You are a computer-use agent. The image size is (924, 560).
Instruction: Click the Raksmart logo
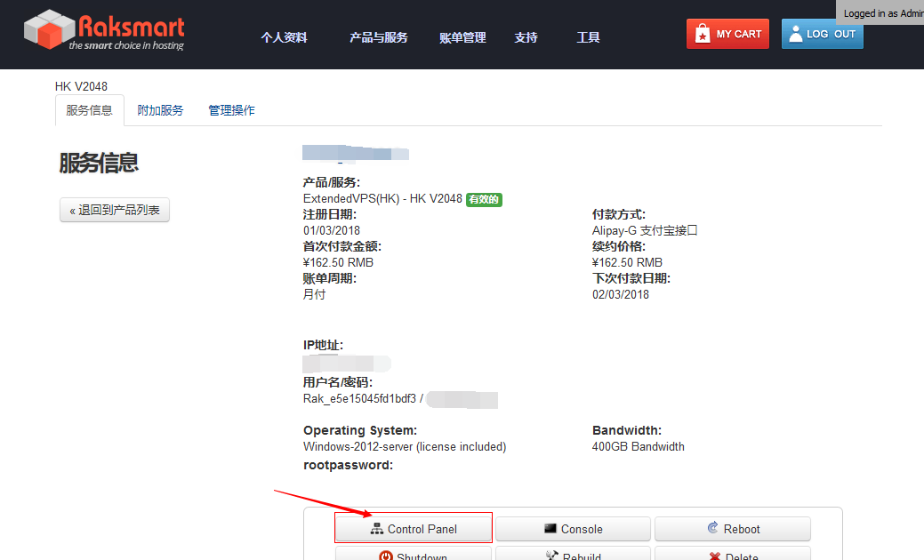click(x=104, y=30)
